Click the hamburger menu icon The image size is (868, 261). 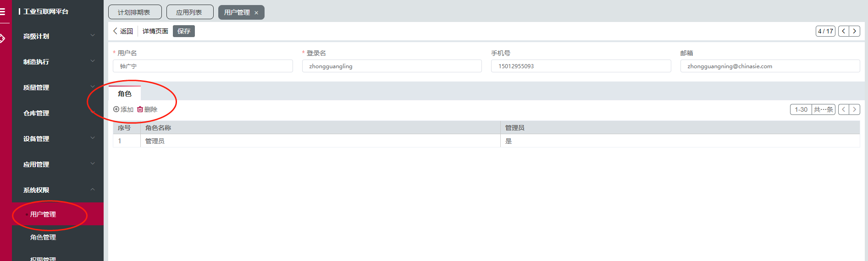[3, 11]
